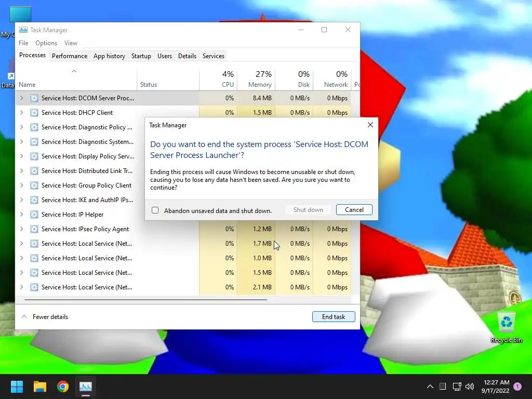Expand Service Host: Group Policy Client row
The width and height of the screenshot is (532, 399).
tap(22, 185)
